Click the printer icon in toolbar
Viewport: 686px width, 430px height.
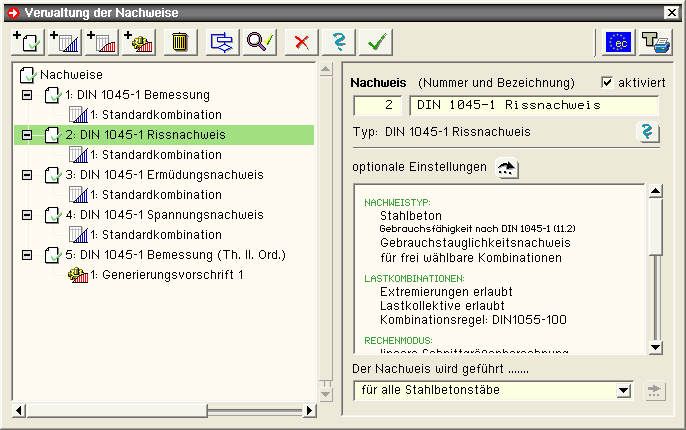[x=657, y=42]
